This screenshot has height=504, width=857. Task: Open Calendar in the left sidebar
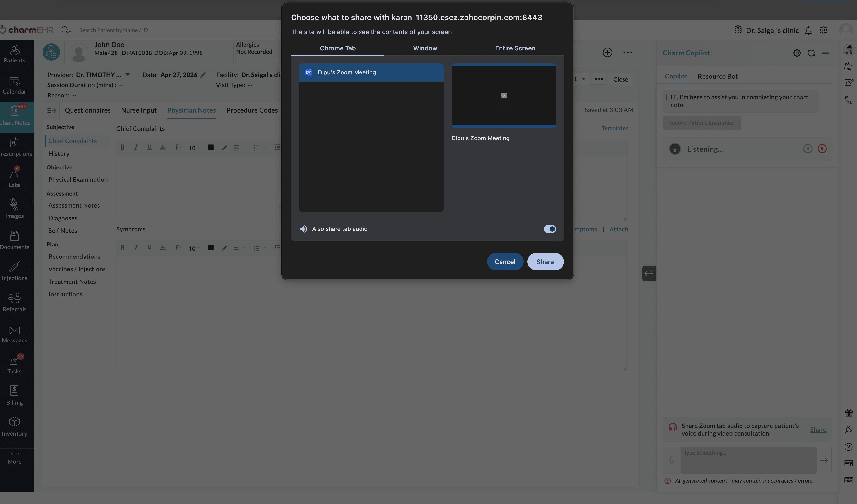(15, 85)
